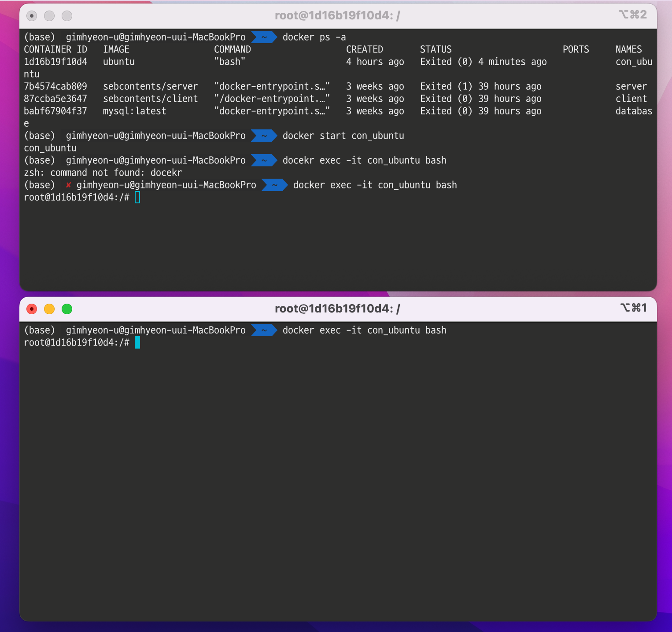Screen dimensions: 672x632
Task: Click the blue ~ segment beside docekr exec
Action: pyautogui.click(x=264, y=160)
